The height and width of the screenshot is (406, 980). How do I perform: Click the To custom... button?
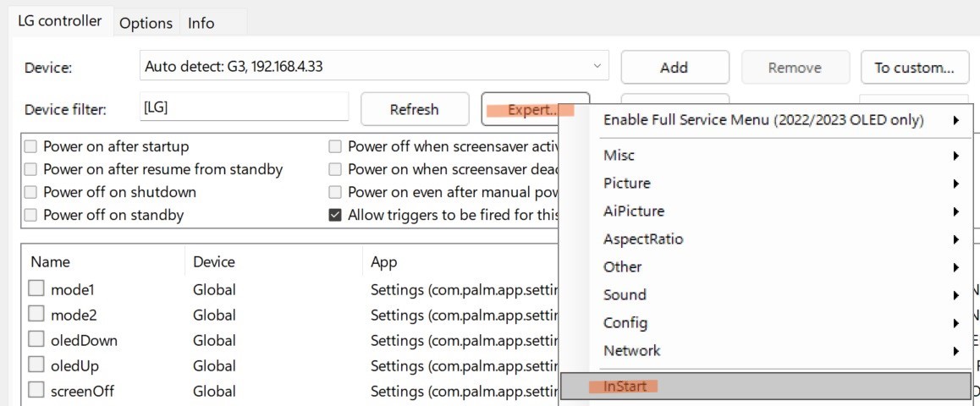point(914,68)
